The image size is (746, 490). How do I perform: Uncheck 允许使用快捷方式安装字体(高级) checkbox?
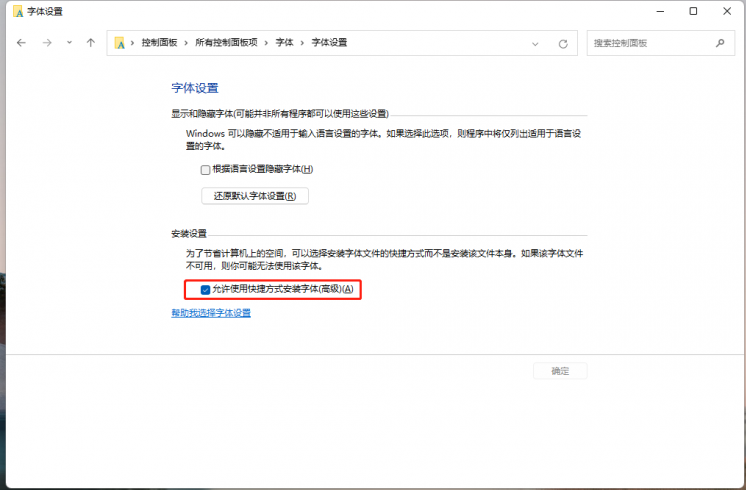(205, 289)
